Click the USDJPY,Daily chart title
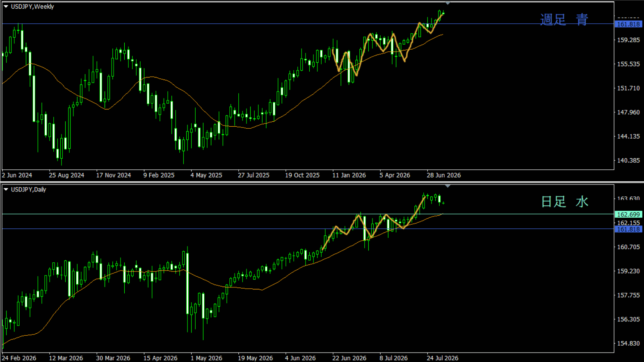This screenshot has width=644, height=362. point(29,189)
